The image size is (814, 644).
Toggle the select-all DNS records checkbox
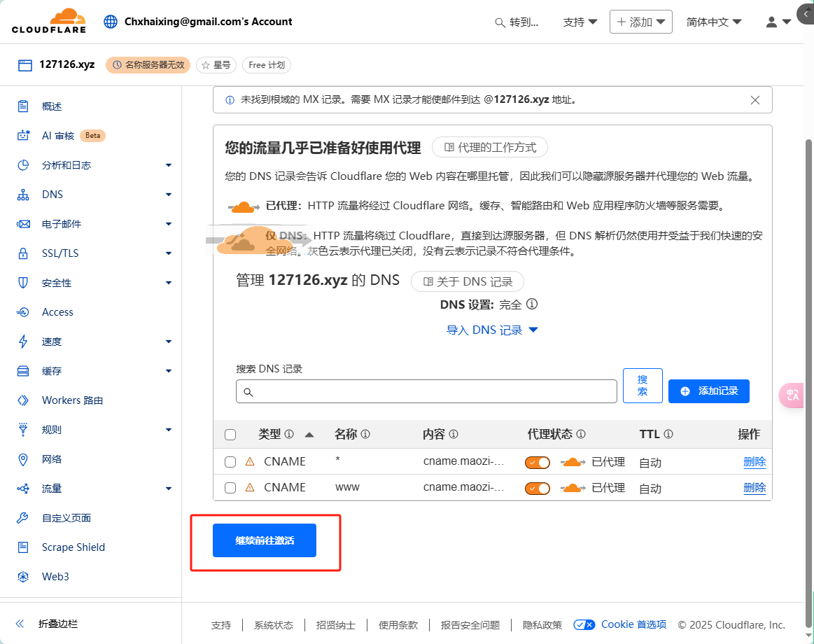pos(230,435)
